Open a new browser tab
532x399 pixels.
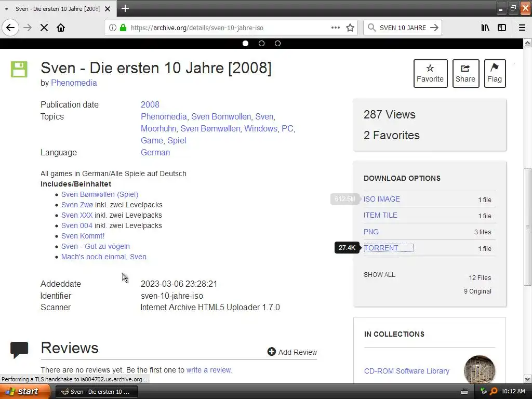click(x=125, y=8)
